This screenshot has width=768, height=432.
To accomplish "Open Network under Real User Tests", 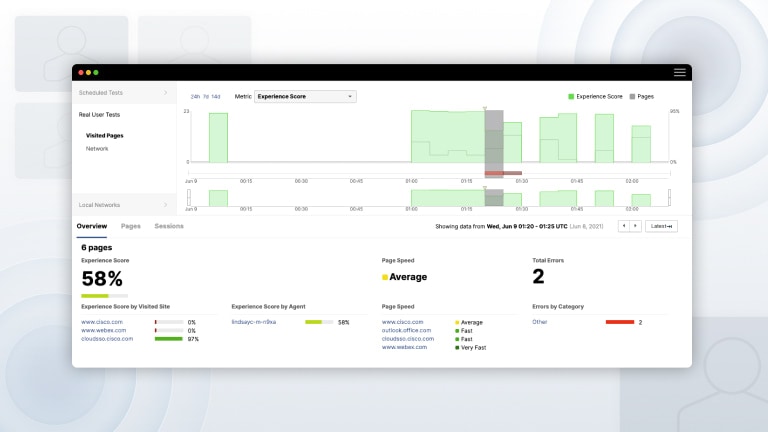I will 97,148.
